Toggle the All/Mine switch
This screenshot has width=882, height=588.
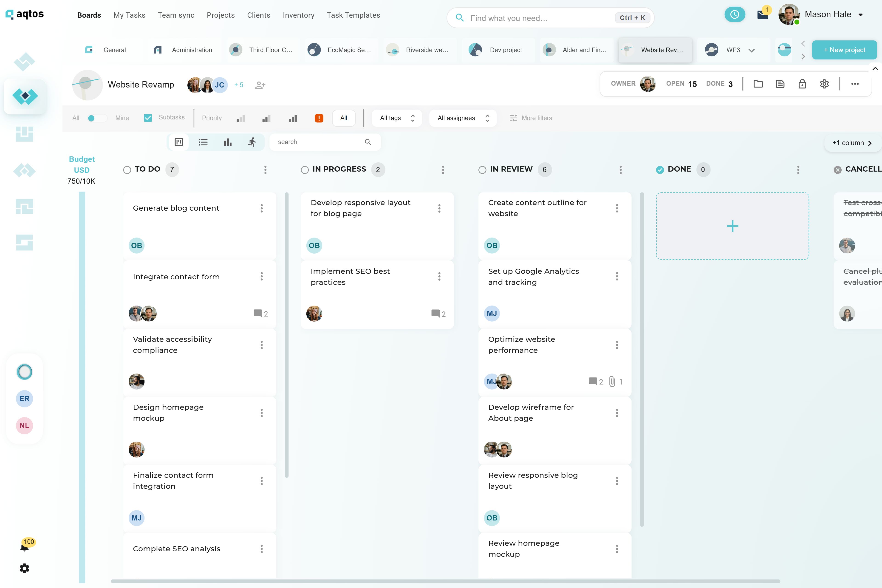coord(97,118)
